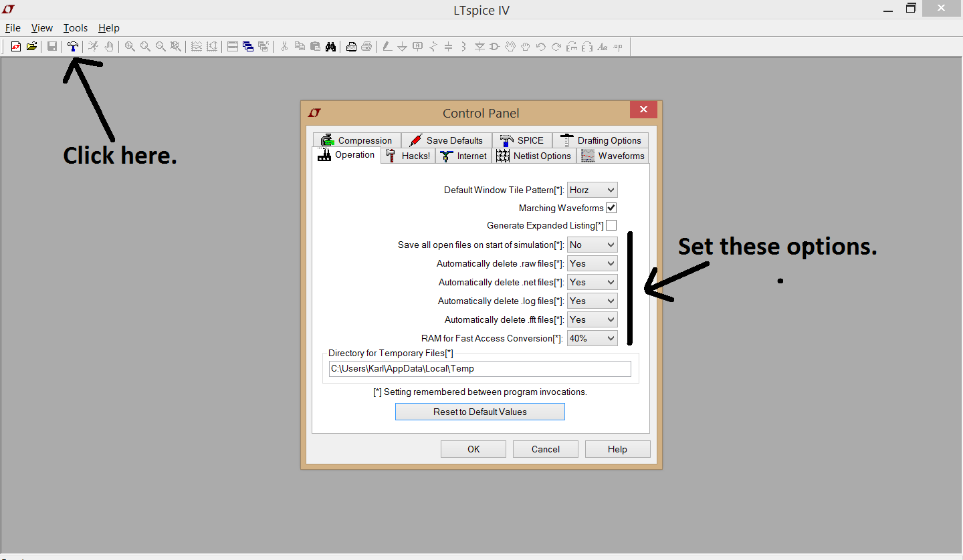The width and height of the screenshot is (963, 560).
Task: Click the Undo arrow icon
Action: pyautogui.click(x=540, y=46)
